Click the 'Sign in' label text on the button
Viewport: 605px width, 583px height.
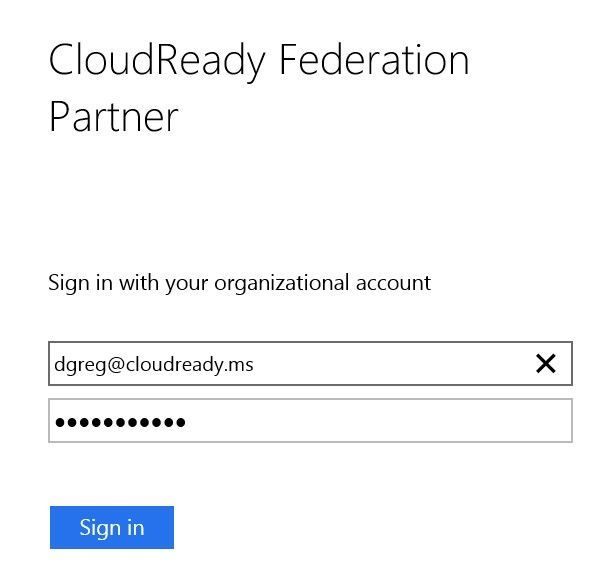click(112, 528)
